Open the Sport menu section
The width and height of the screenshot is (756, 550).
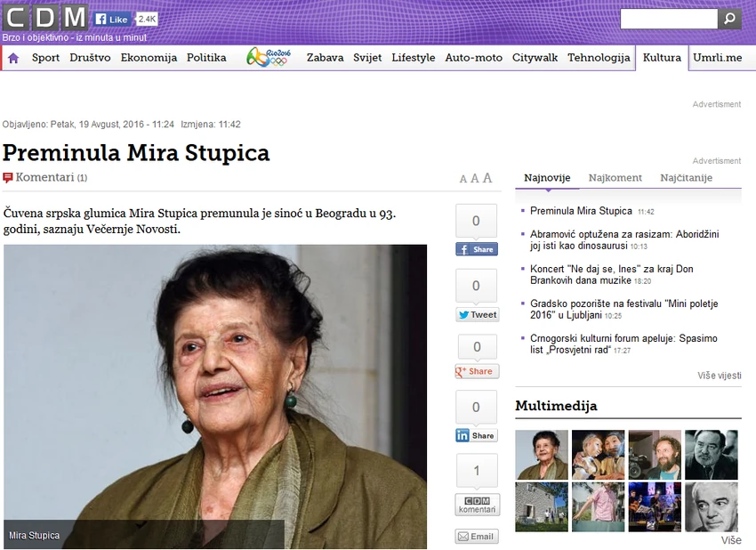click(45, 58)
